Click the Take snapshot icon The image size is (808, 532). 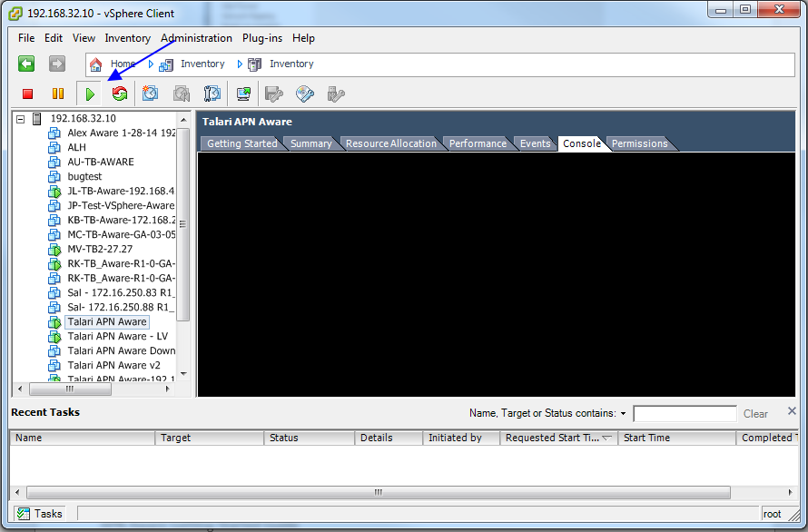click(x=150, y=94)
